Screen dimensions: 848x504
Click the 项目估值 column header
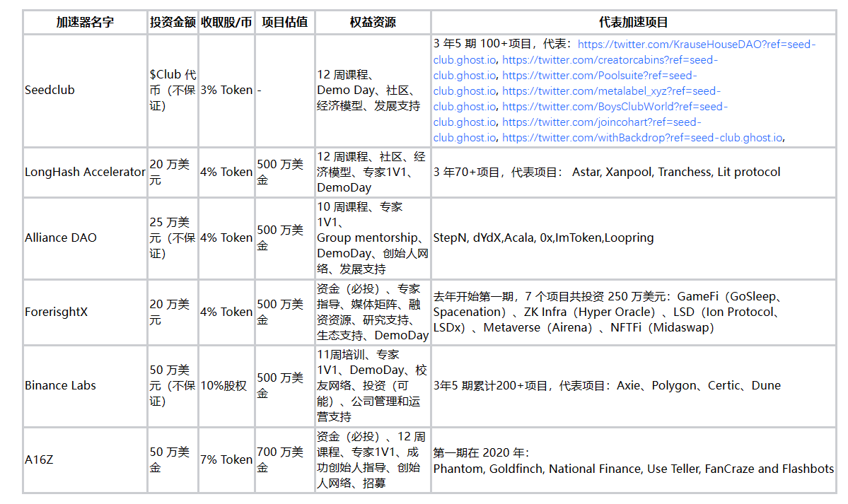(284, 22)
